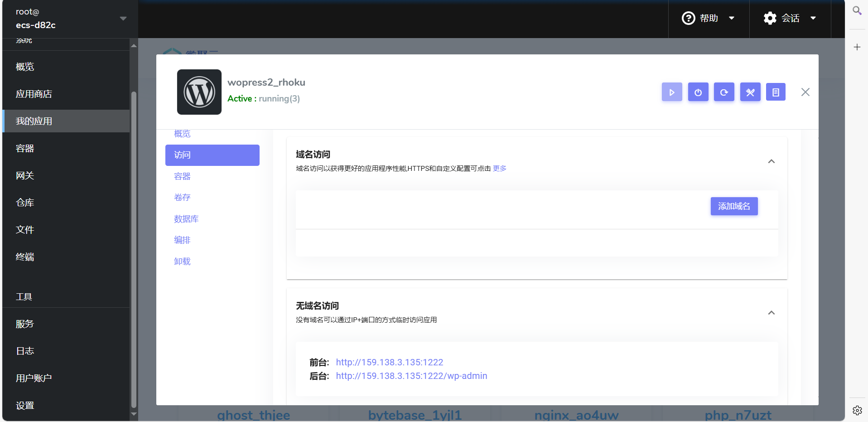Open the document log icon button
The width and height of the screenshot is (868, 422).
click(776, 92)
